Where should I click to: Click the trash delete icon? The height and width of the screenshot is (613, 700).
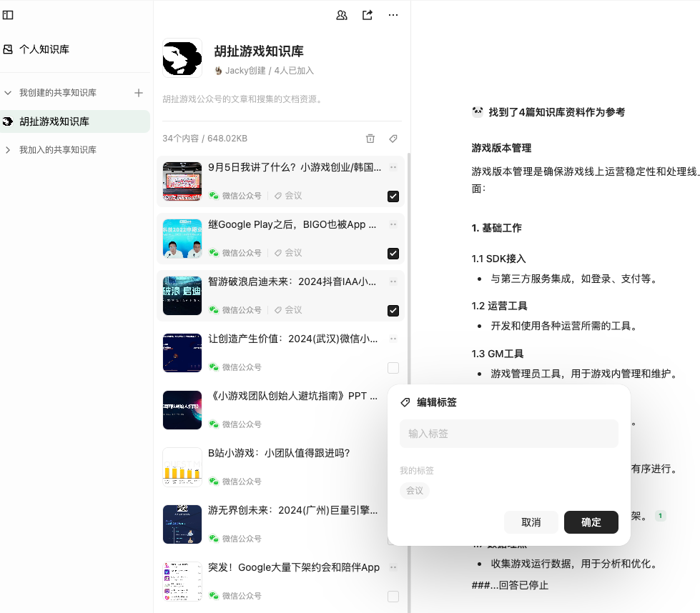[x=370, y=139]
